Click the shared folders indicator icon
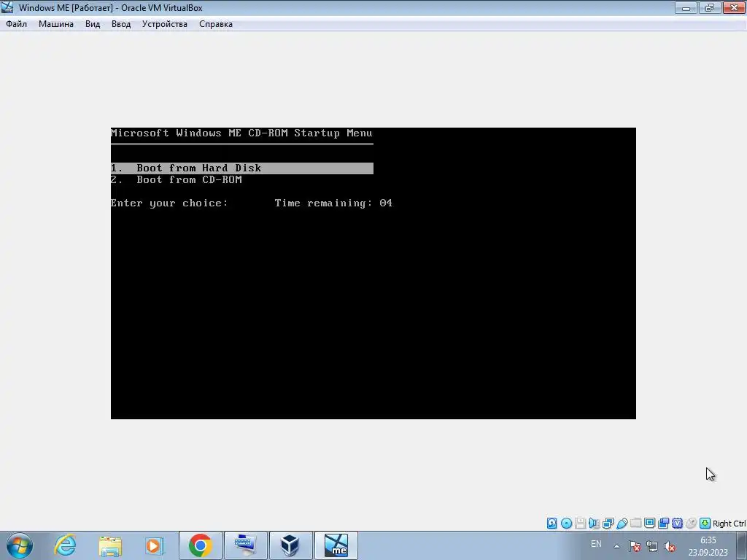The height and width of the screenshot is (560, 747). coord(635,524)
